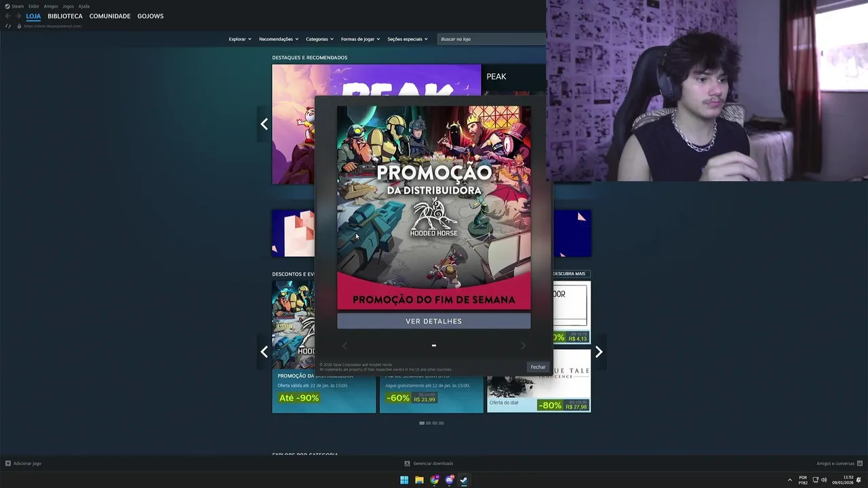The width and height of the screenshot is (868, 488).
Task: Click the Amigos e conversas chat icon
Action: click(859, 464)
